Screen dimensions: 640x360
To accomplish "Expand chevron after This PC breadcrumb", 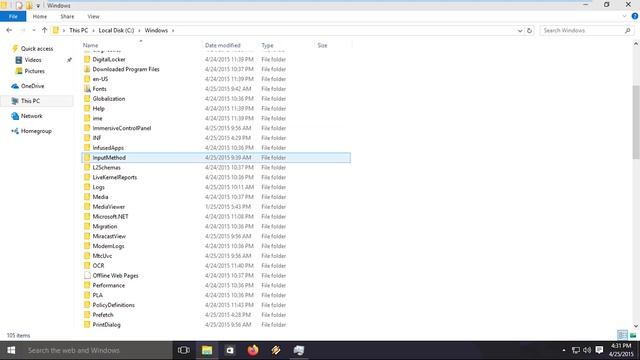I will click(93, 31).
